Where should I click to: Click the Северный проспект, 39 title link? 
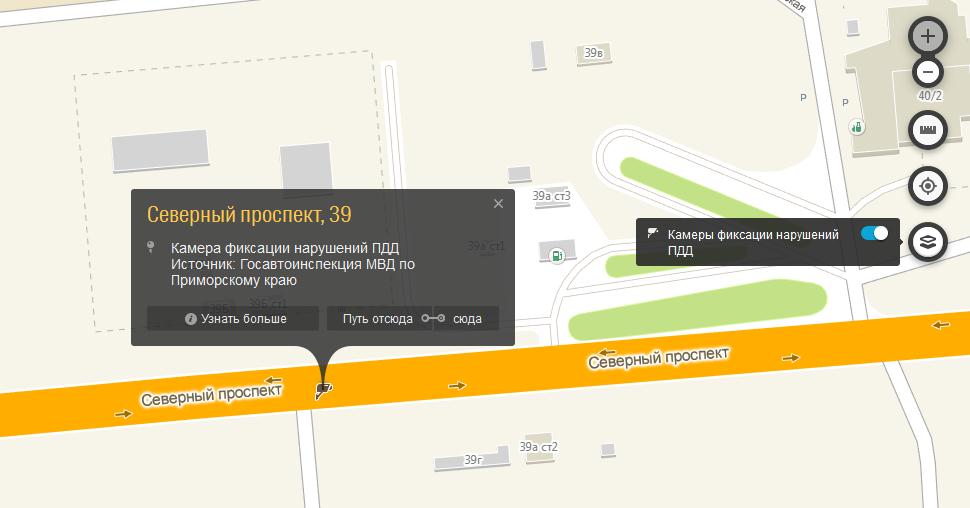pos(249,215)
